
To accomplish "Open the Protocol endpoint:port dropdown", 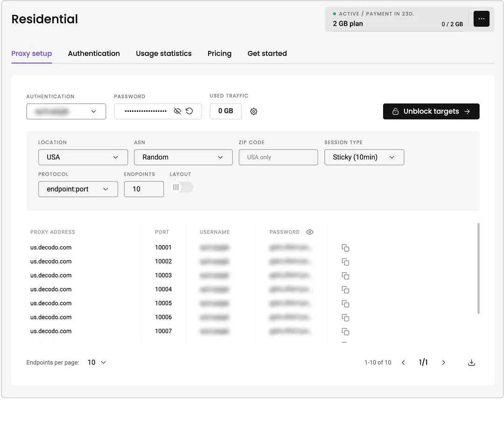I will point(78,189).
